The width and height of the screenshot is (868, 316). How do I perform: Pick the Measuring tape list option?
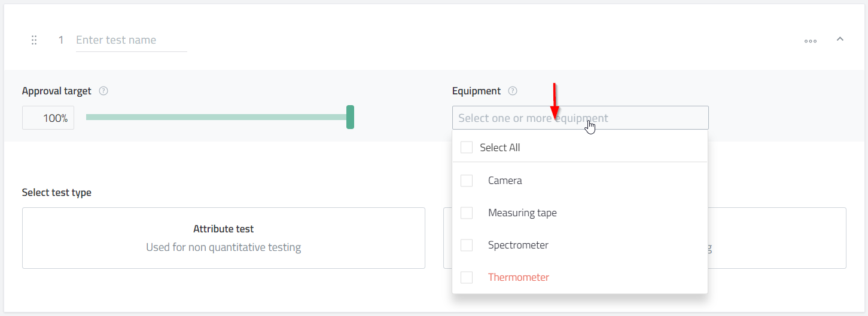(x=522, y=213)
